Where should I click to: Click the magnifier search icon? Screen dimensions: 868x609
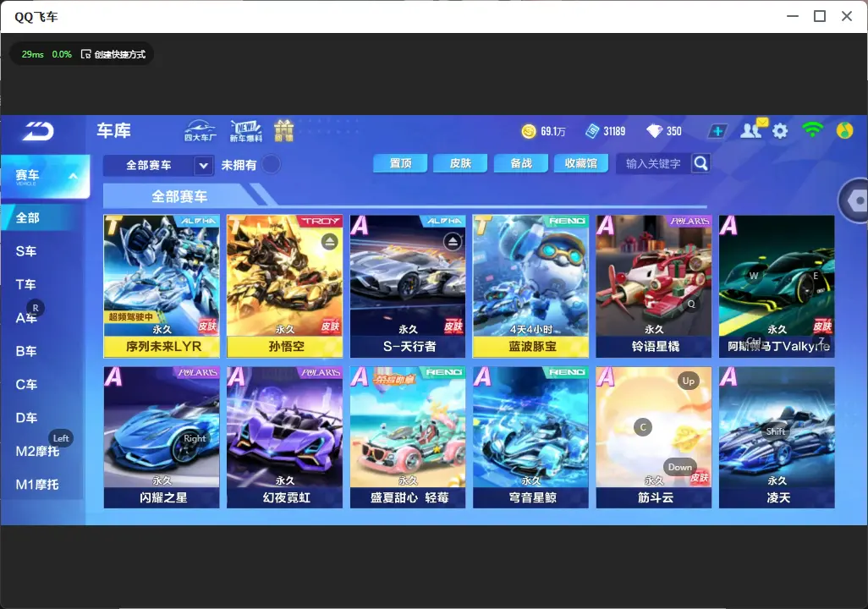click(x=700, y=163)
